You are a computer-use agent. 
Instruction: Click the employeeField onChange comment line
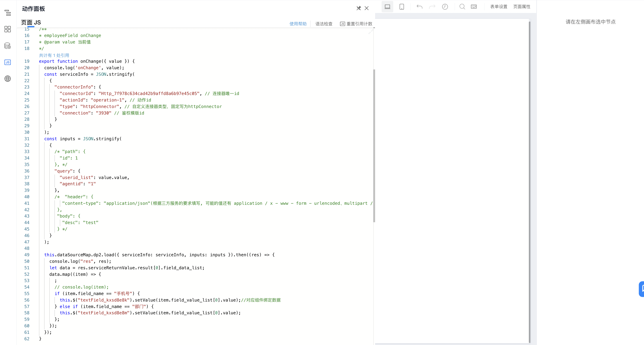(x=70, y=35)
